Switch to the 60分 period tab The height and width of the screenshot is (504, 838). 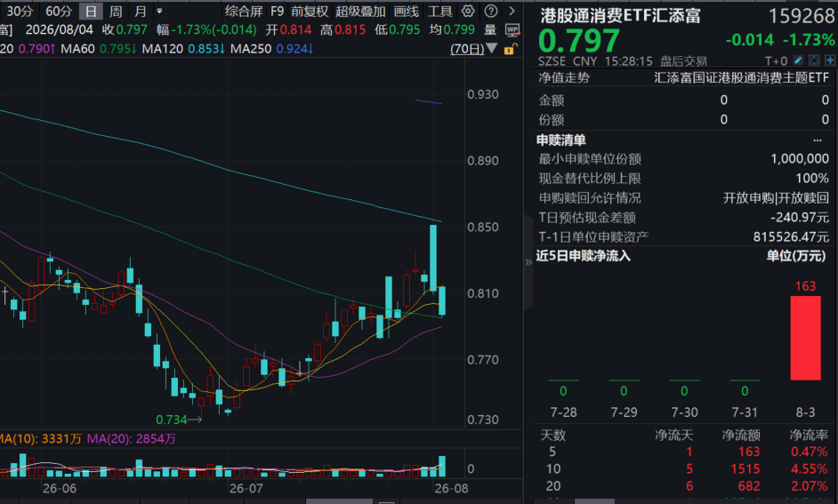[x=58, y=12]
